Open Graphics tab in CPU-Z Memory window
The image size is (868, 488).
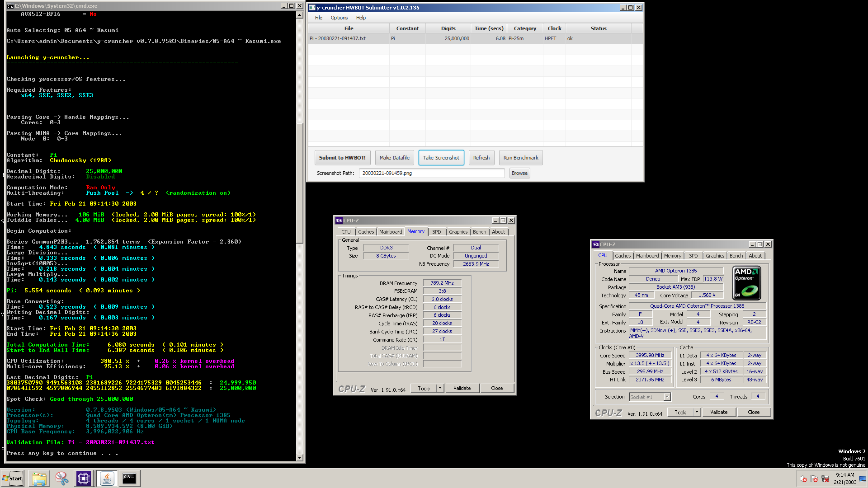[458, 232]
